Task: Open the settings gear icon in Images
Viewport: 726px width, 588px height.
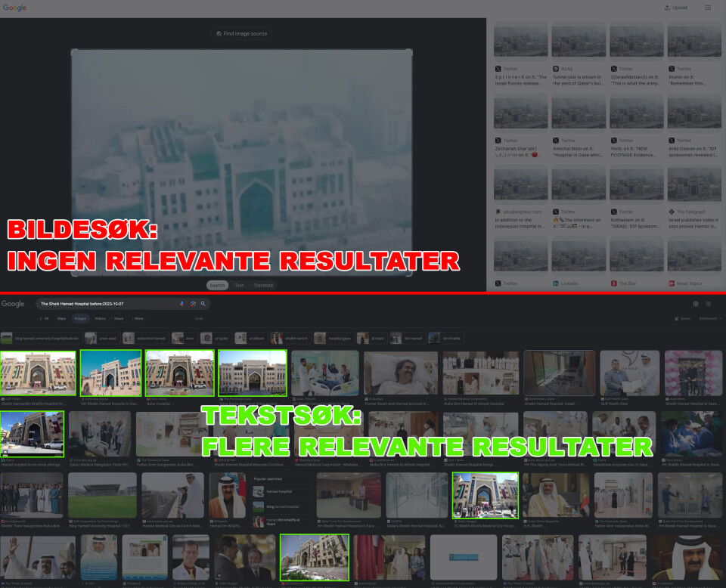Action: [x=696, y=304]
